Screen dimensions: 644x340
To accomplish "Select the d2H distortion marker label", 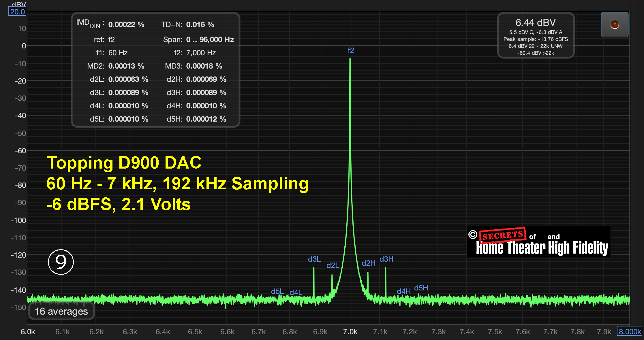I will [368, 263].
